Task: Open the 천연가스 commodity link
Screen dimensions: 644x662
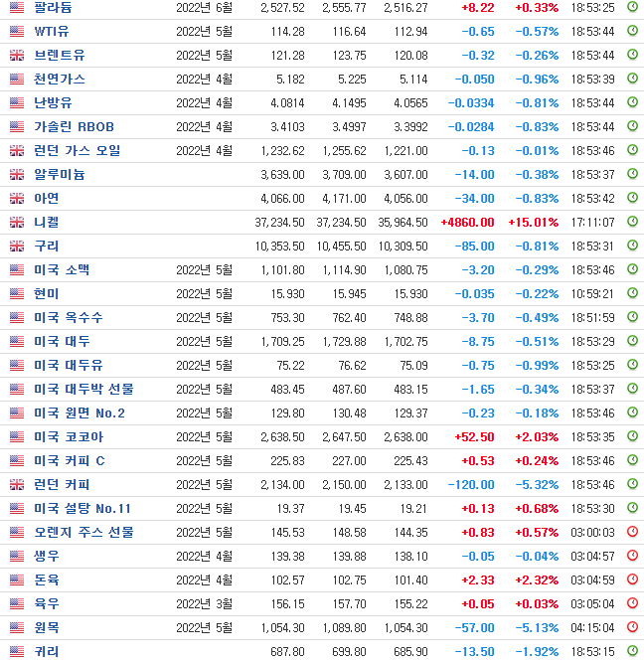Action: click(59, 79)
